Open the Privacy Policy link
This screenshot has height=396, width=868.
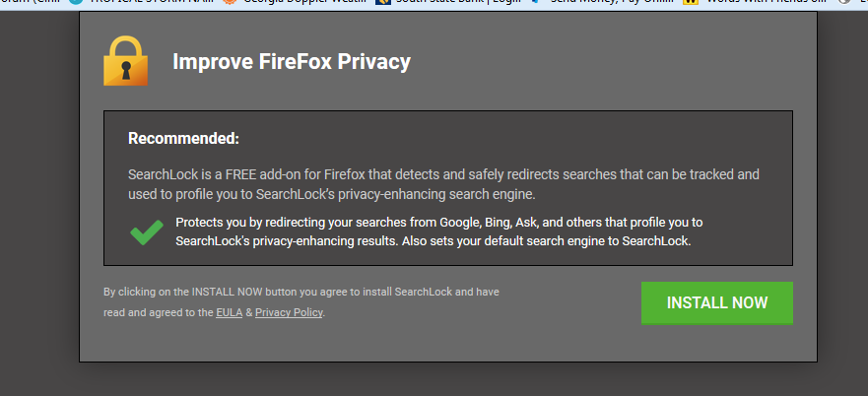289,312
